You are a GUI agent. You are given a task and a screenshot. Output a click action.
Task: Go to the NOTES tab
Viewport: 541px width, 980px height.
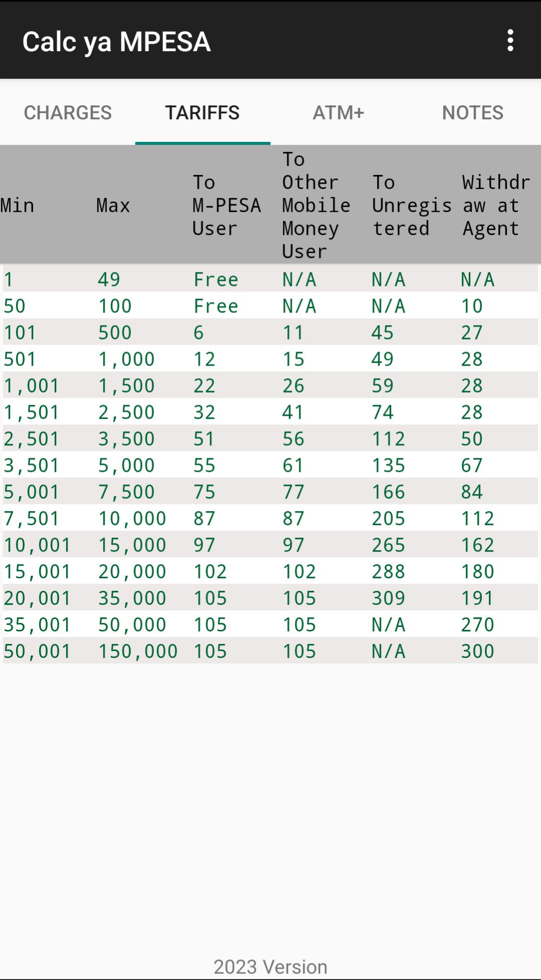[472, 112]
